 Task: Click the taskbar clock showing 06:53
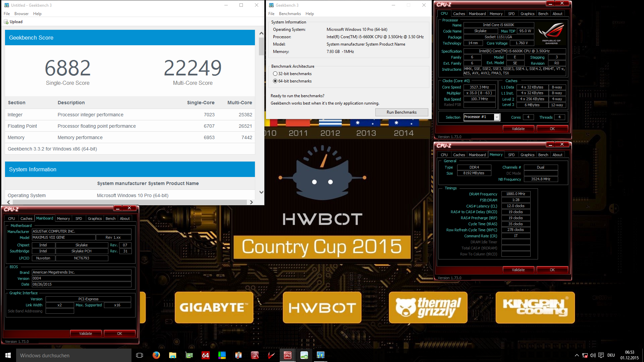click(x=629, y=355)
